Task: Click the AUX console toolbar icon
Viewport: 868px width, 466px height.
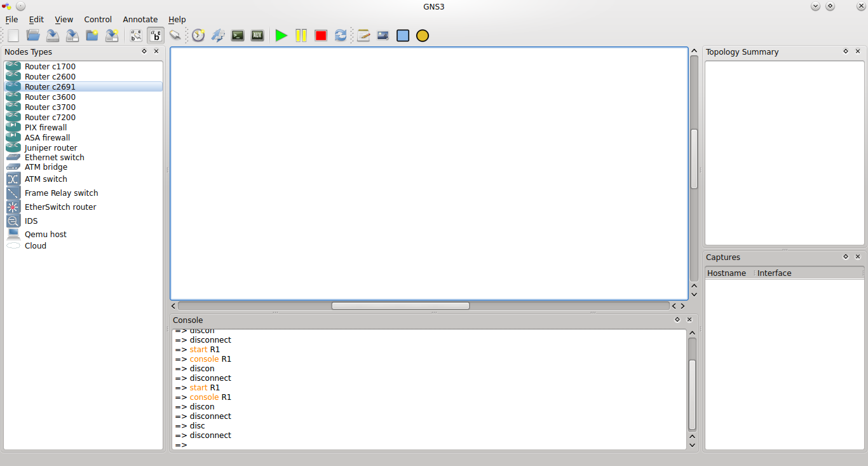Action: 257,35
